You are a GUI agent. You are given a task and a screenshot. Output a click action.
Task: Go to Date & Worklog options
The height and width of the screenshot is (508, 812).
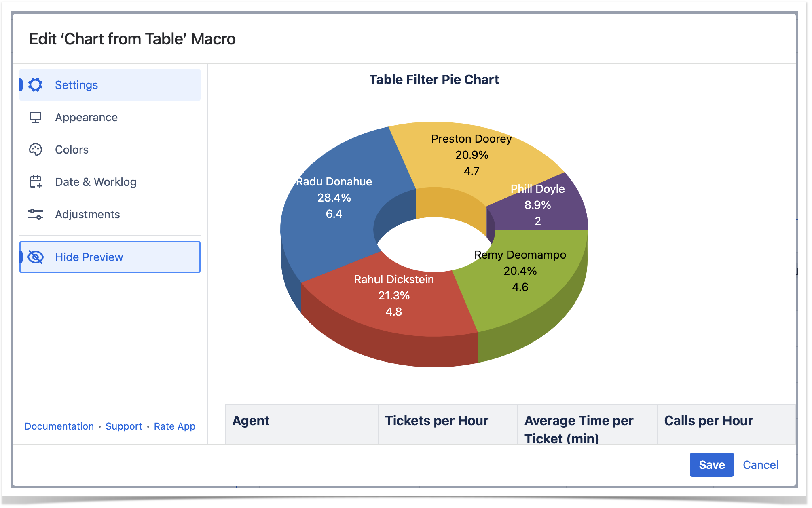point(95,182)
